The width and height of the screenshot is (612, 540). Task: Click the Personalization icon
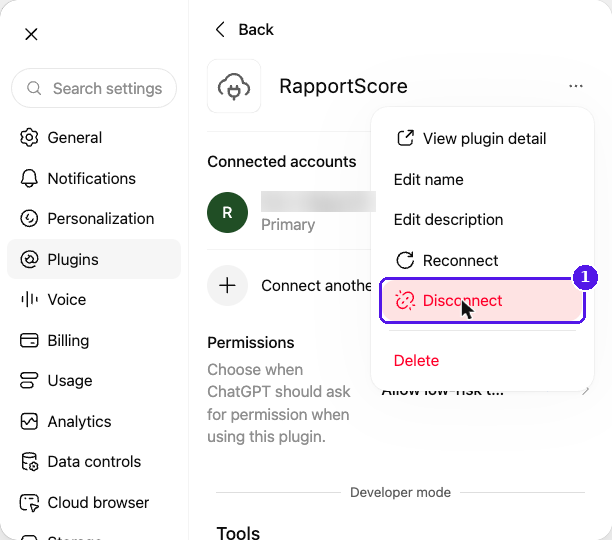pyautogui.click(x=29, y=218)
